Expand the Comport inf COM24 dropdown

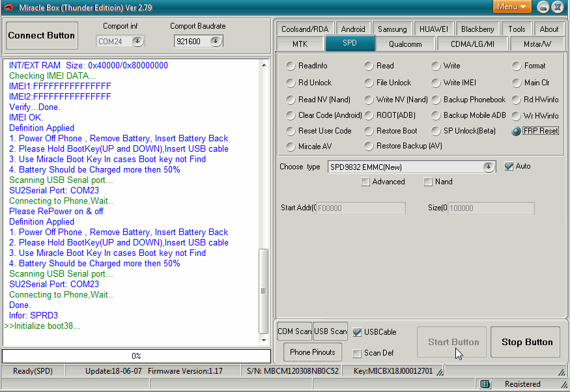137,41
